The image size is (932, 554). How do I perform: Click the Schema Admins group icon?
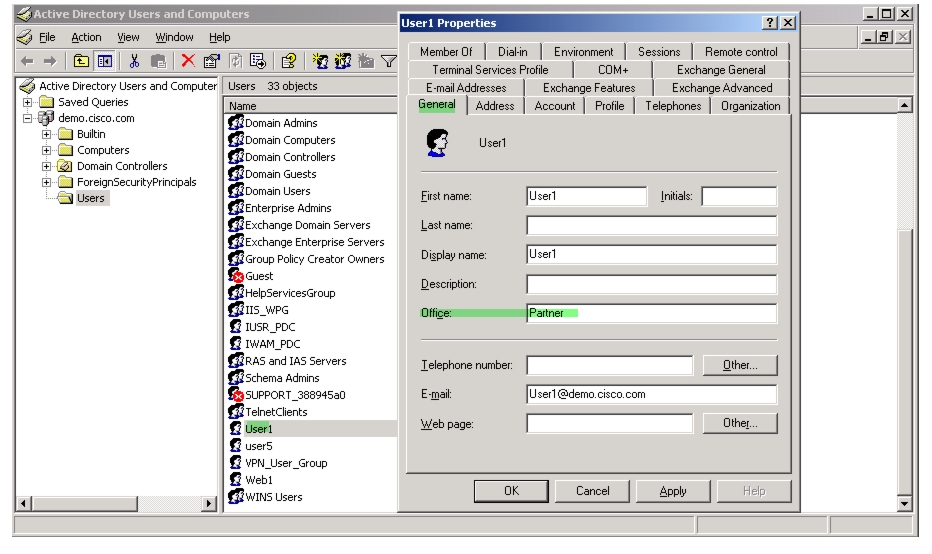pos(236,378)
